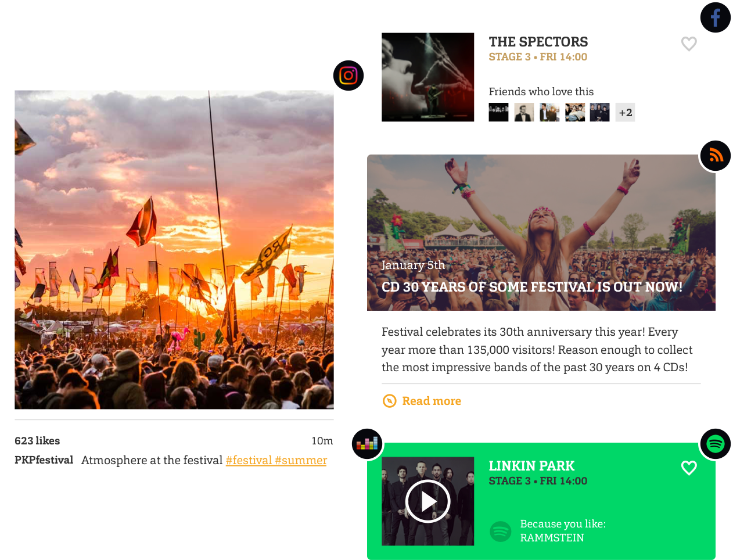Click the Spotify logo beside Because you like

click(500, 531)
